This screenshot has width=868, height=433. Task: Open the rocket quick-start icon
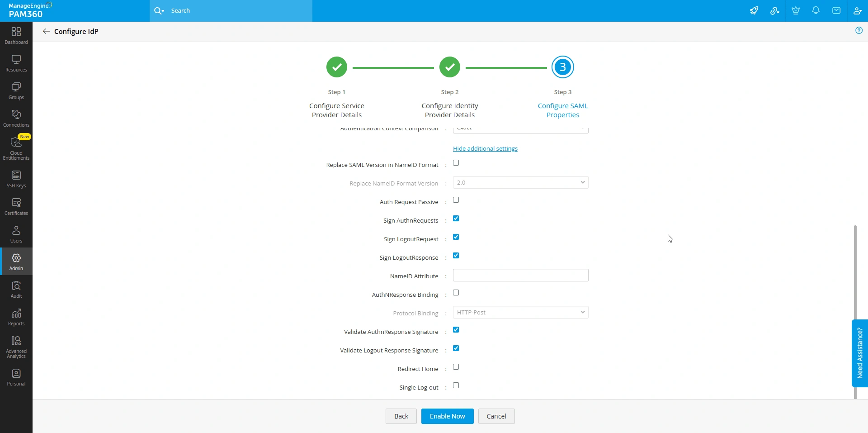coord(754,10)
